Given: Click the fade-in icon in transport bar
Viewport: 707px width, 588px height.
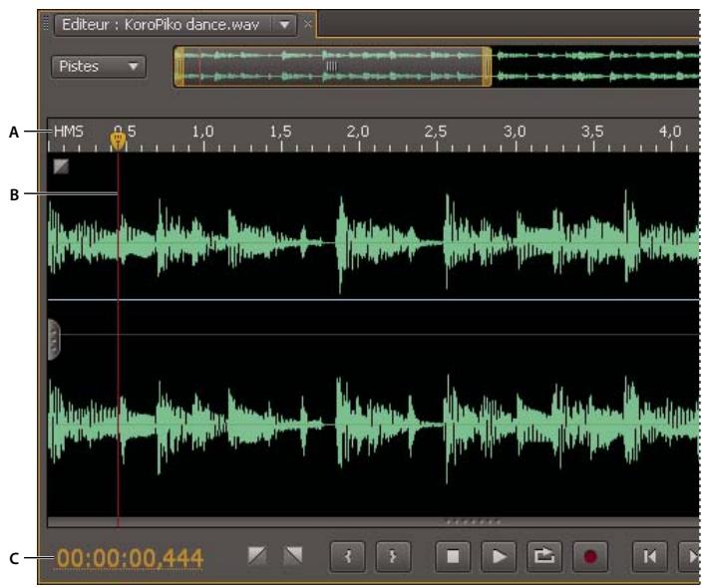Looking at the screenshot, I should tap(257, 555).
